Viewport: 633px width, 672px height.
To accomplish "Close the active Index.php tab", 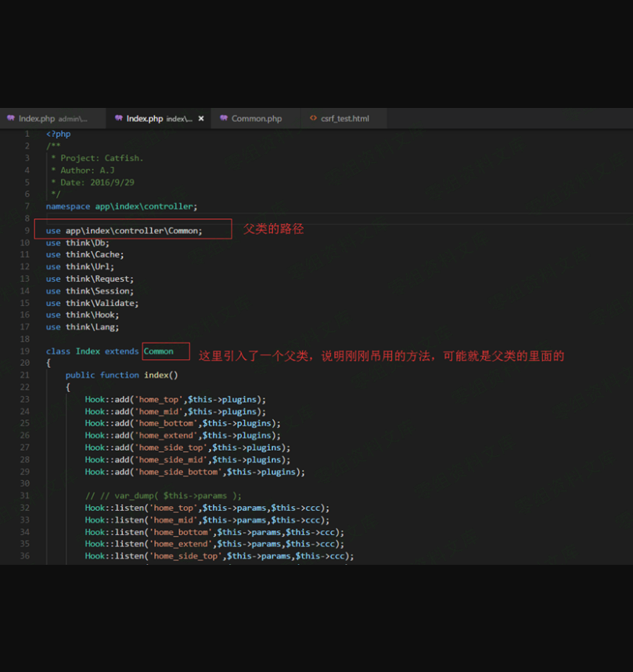I will 201,119.
